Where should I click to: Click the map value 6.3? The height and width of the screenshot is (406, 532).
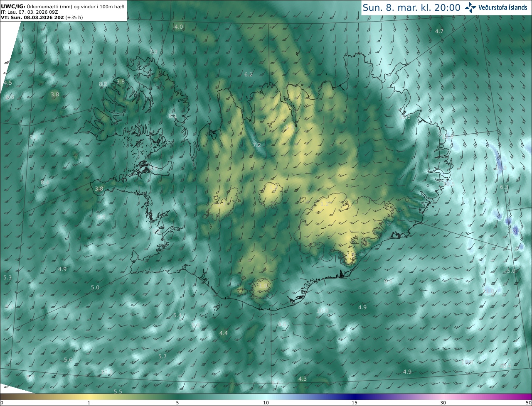coord(504,187)
